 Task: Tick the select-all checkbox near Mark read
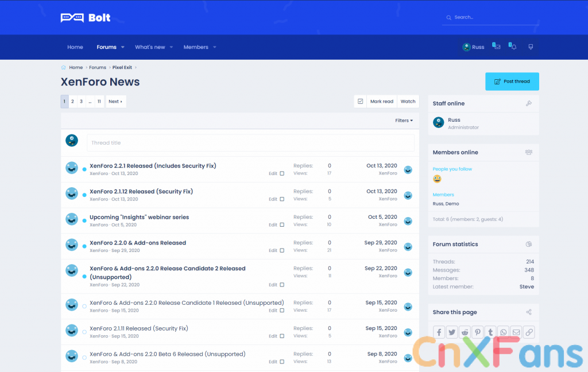point(361,101)
